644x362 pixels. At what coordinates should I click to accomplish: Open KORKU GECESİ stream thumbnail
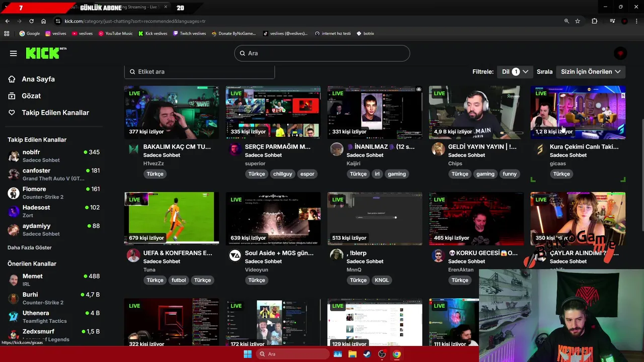pyautogui.click(x=476, y=218)
